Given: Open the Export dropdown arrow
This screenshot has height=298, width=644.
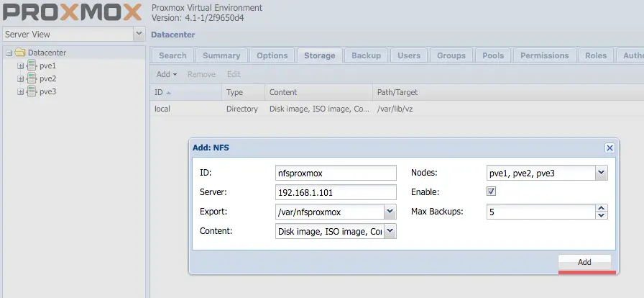Looking at the screenshot, I should point(390,212).
